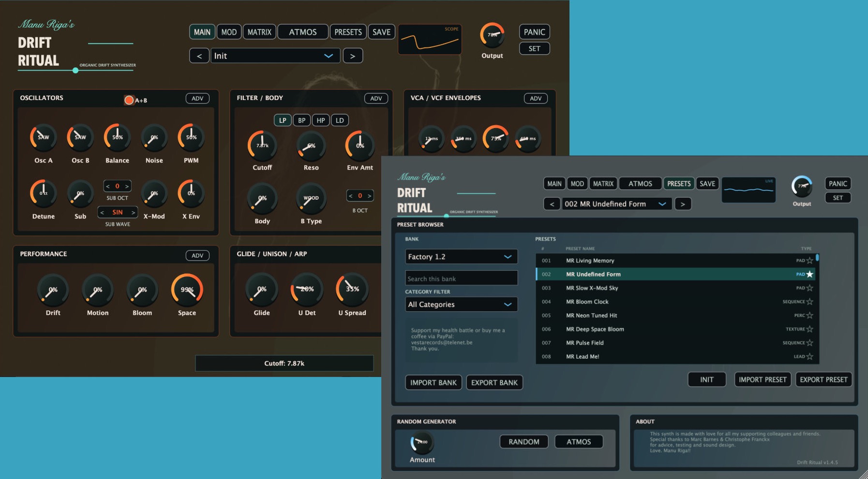Toggle the A+B oscillator indicator
The image size is (868, 479).
point(129,100)
